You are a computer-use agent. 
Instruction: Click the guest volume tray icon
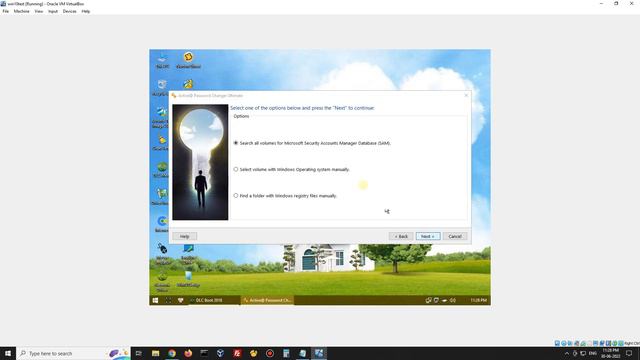click(x=453, y=300)
